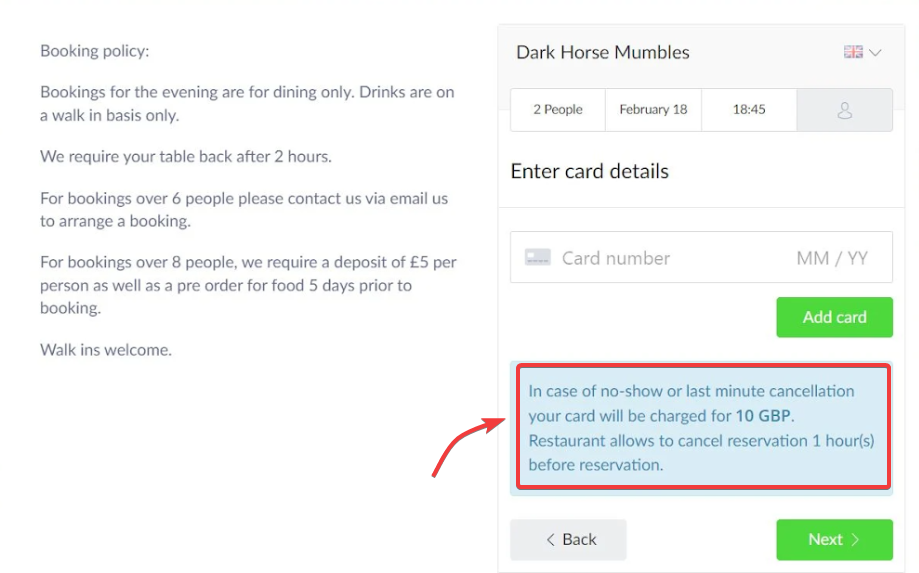Click the Booking policy heading text

pyautogui.click(x=94, y=51)
